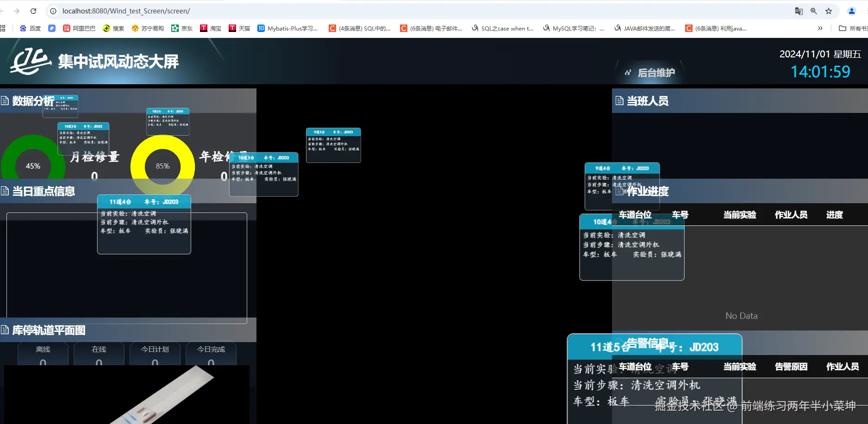The height and width of the screenshot is (424, 868).
Task: Select the 9道2台 vehicle card
Action: coord(168,122)
